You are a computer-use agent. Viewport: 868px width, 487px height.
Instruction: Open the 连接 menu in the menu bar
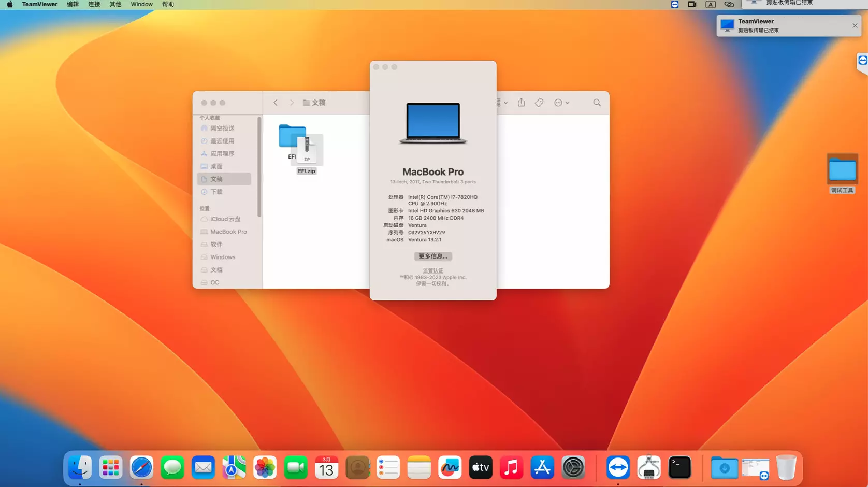[x=94, y=4]
